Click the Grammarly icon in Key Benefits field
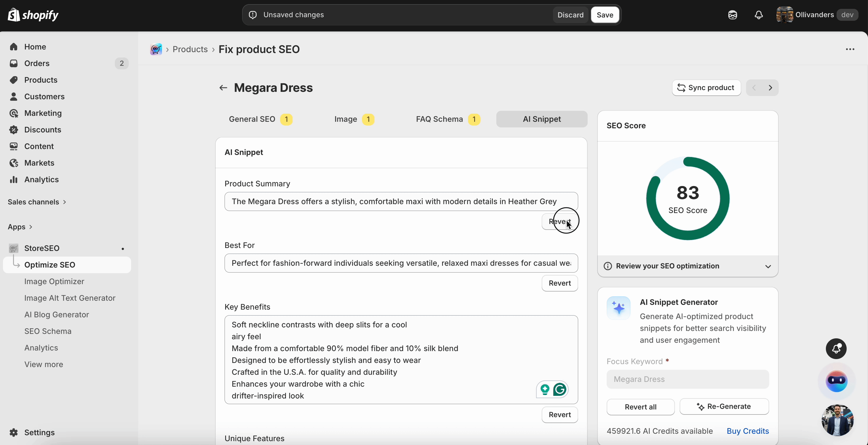The height and width of the screenshot is (445, 868). [x=560, y=390]
